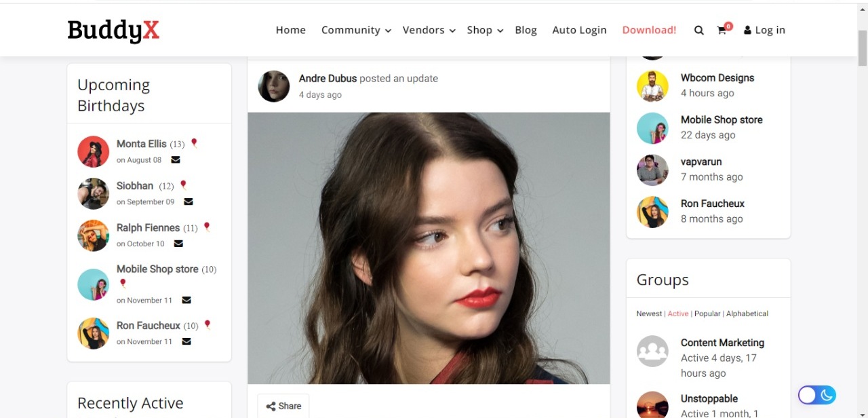The height and width of the screenshot is (418, 868).
Task: Toggle dark mode switch
Action: click(816, 395)
